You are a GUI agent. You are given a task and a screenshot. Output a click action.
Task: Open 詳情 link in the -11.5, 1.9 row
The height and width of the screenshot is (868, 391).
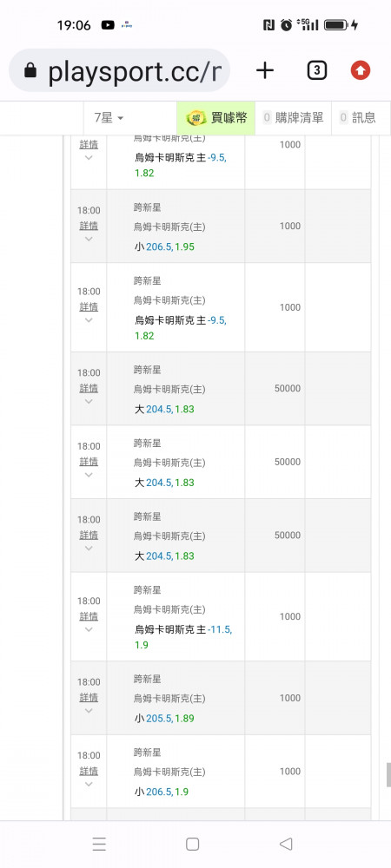[89, 615]
